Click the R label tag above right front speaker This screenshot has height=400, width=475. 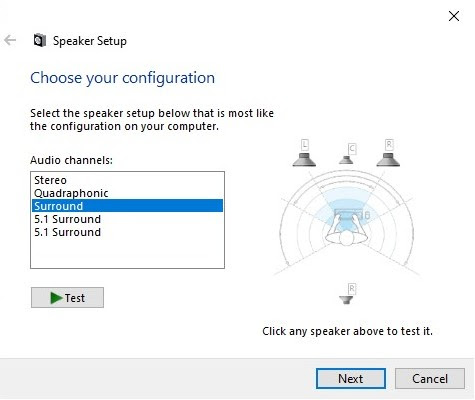pyautogui.click(x=389, y=145)
